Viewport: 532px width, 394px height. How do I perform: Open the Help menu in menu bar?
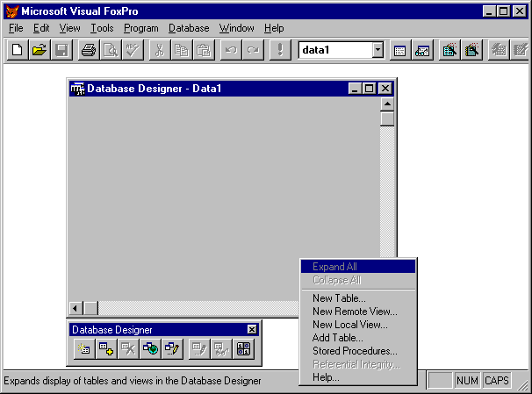[x=274, y=28]
